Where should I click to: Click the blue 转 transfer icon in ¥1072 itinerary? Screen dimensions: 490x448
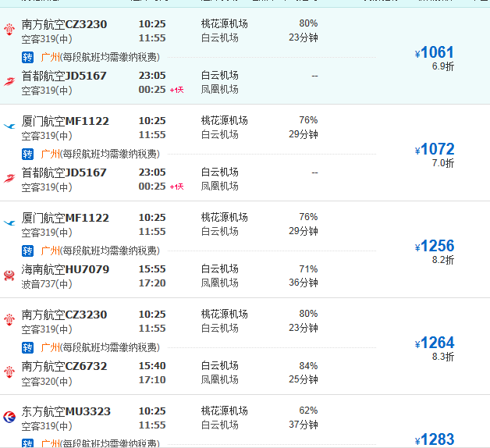coord(27,154)
